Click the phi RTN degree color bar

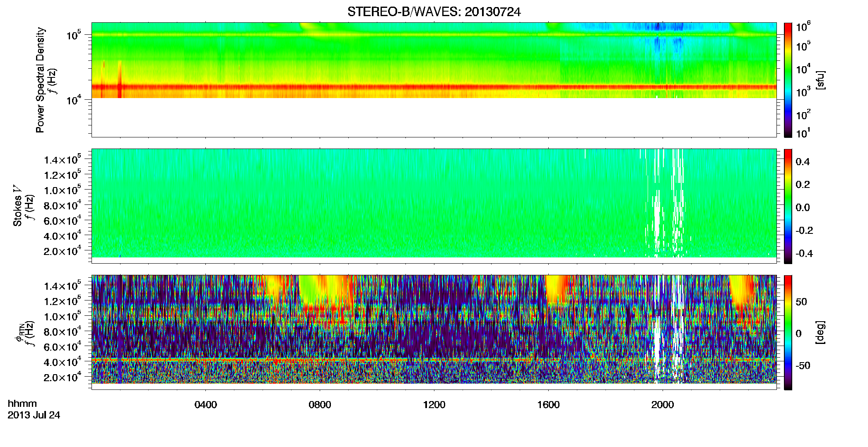pos(788,332)
